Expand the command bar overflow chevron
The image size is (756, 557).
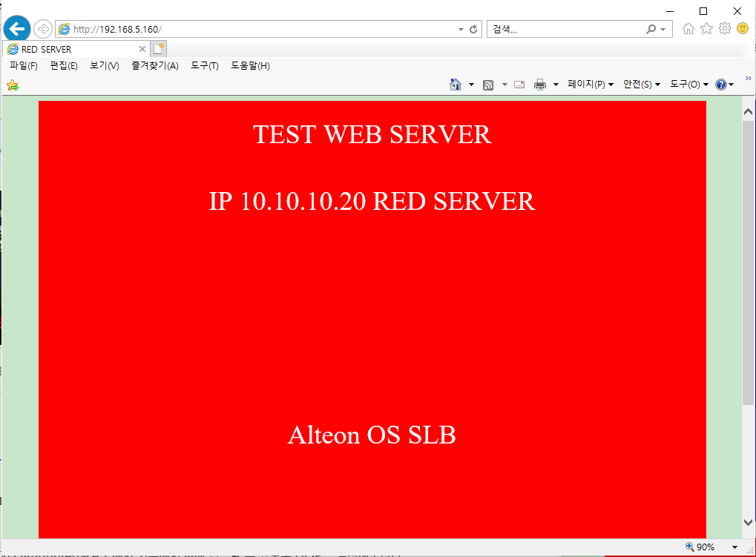(749, 78)
